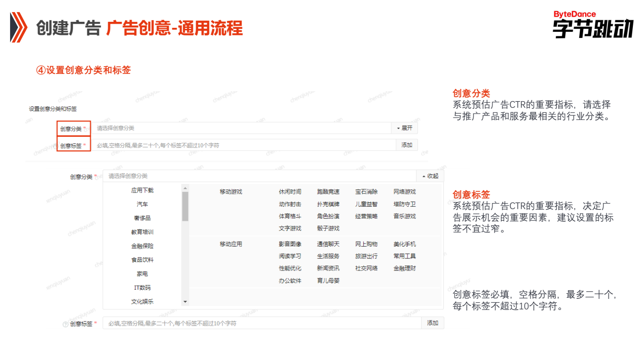644x353 pixels.
Task: Select 教育培训 in the category list
Action: (142, 232)
